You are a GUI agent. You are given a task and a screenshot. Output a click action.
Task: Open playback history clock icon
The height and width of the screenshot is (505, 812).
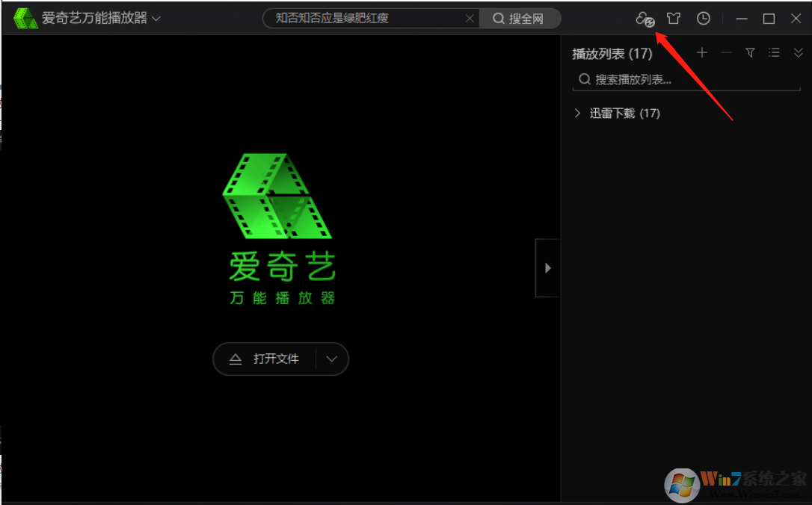pos(703,19)
